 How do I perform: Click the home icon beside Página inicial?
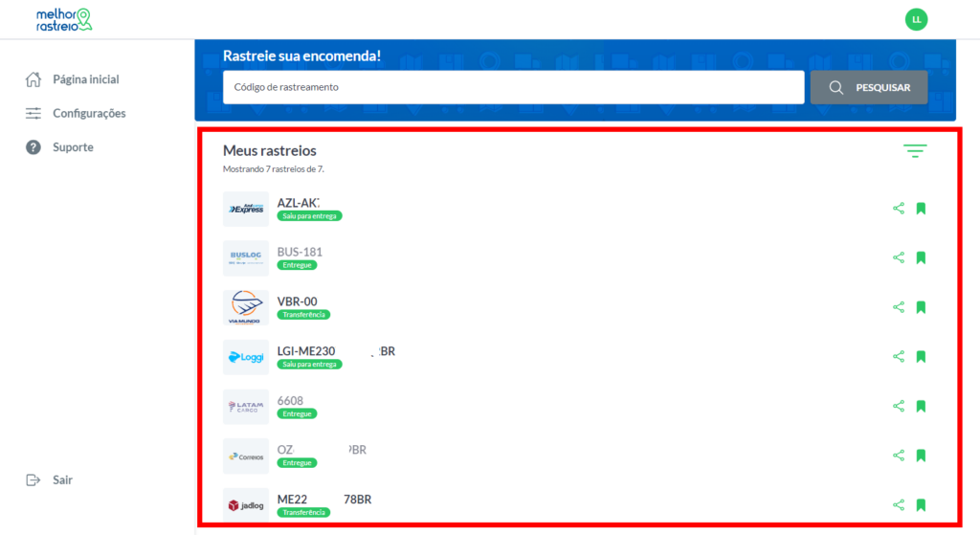tap(33, 79)
